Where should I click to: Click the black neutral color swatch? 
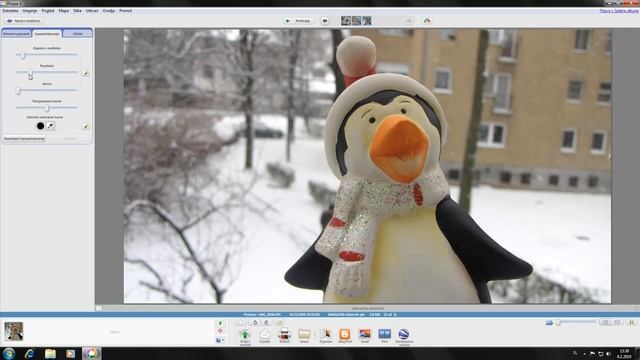[x=40, y=126]
